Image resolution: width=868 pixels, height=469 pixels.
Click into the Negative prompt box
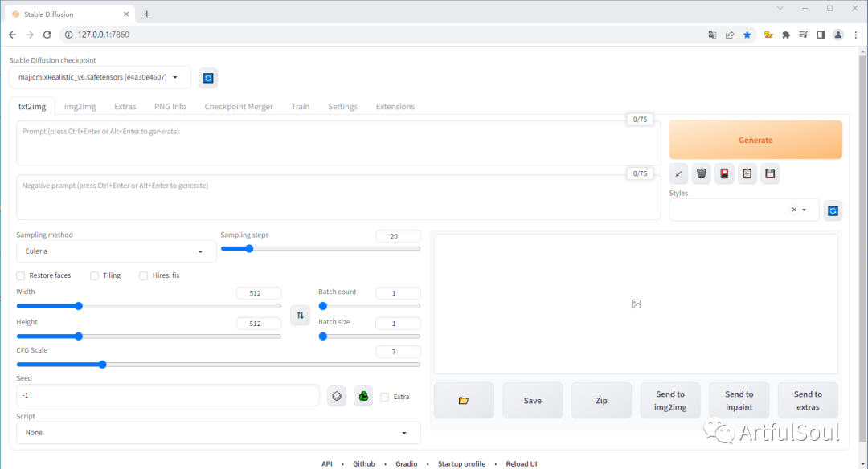point(339,198)
